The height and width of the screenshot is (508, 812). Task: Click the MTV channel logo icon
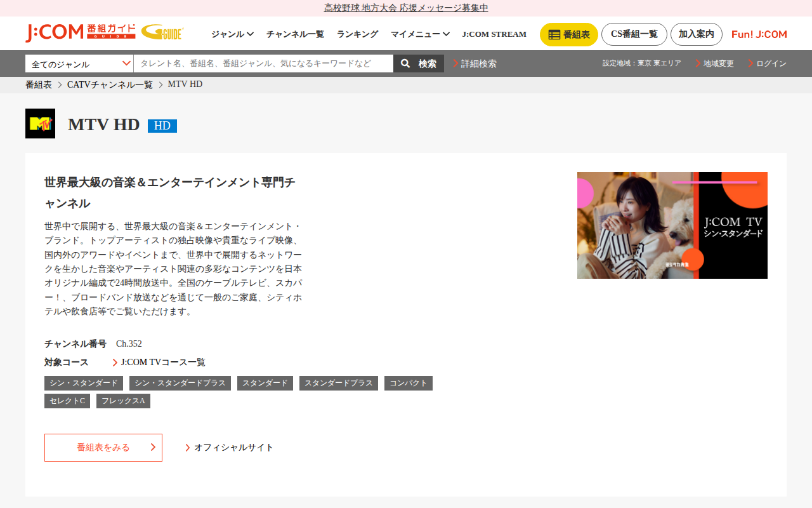(40, 123)
